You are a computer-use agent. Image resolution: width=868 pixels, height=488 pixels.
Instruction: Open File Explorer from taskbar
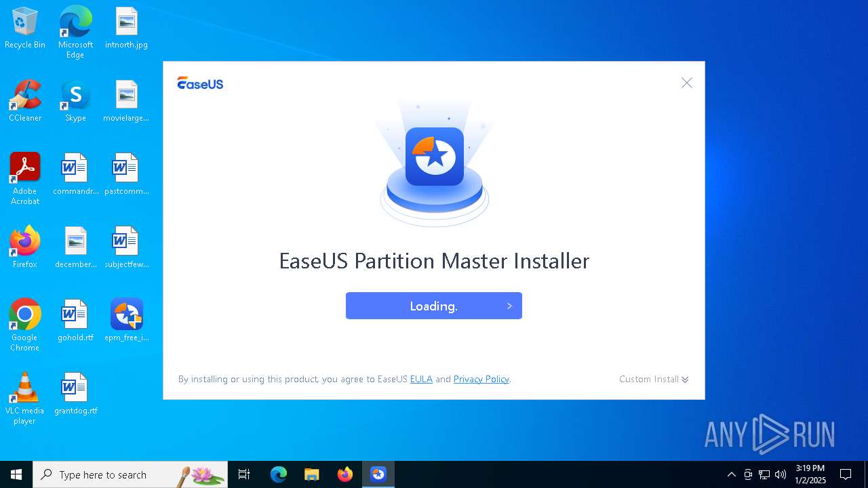311,474
